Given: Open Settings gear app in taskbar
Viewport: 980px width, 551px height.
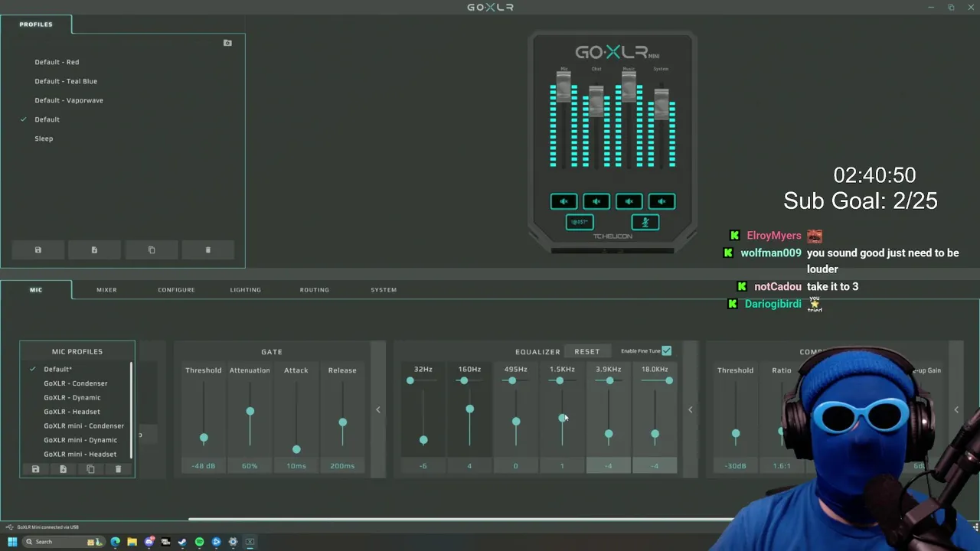Looking at the screenshot, I should (x=233, y=542).
